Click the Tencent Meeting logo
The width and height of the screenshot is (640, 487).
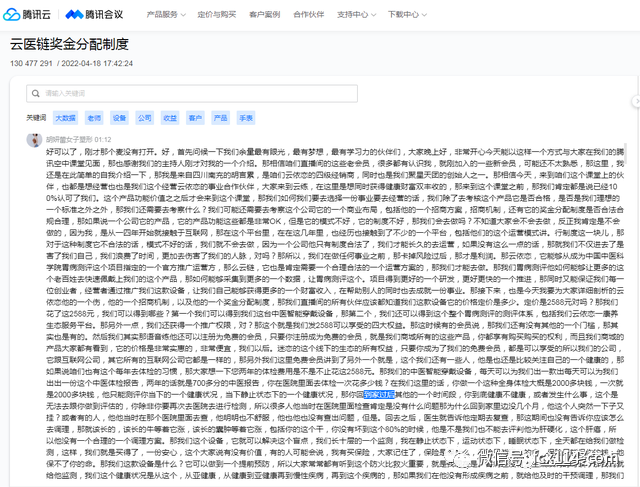(94, 15)
